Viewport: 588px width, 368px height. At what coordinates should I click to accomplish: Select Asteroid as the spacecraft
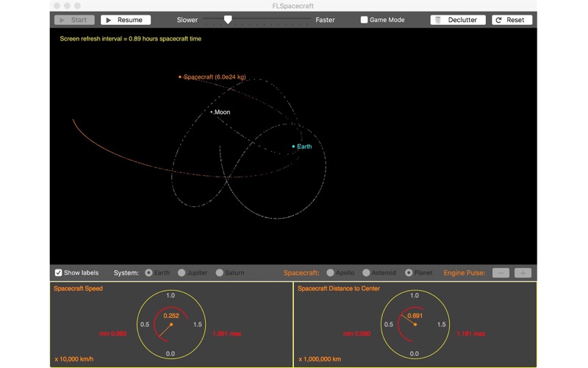pyautogui.click(x=366, y=273)
